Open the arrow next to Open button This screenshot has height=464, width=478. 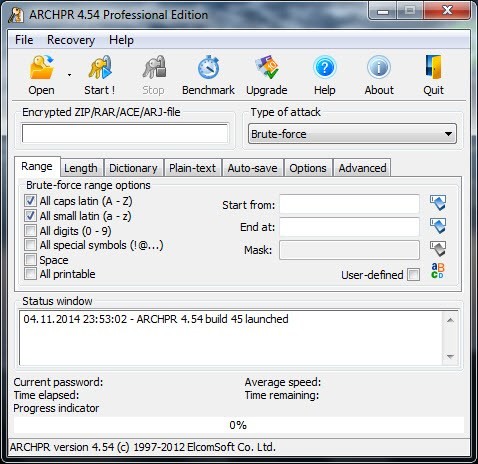[x=69, y=75]
